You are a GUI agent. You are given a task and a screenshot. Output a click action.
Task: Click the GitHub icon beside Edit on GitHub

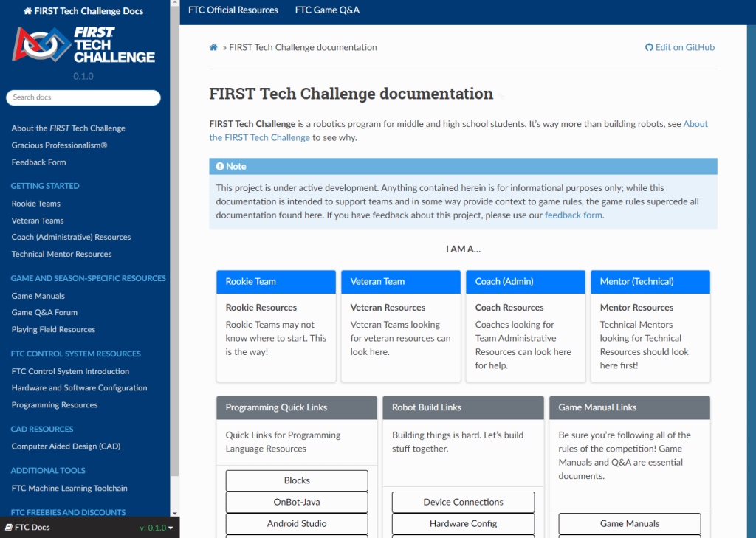649,47
